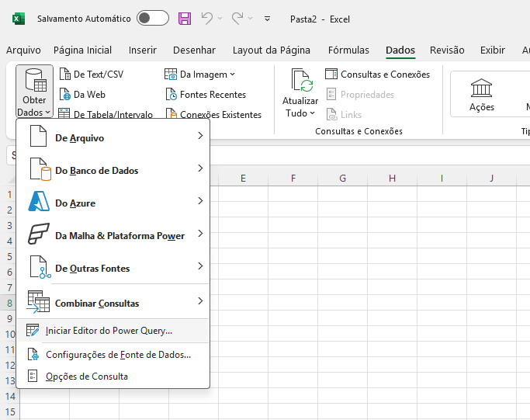This screenshot has width=530, height=420.
Task: Open the Do Azure submenu
Action: pyautogui.click(x=113, y=203)
